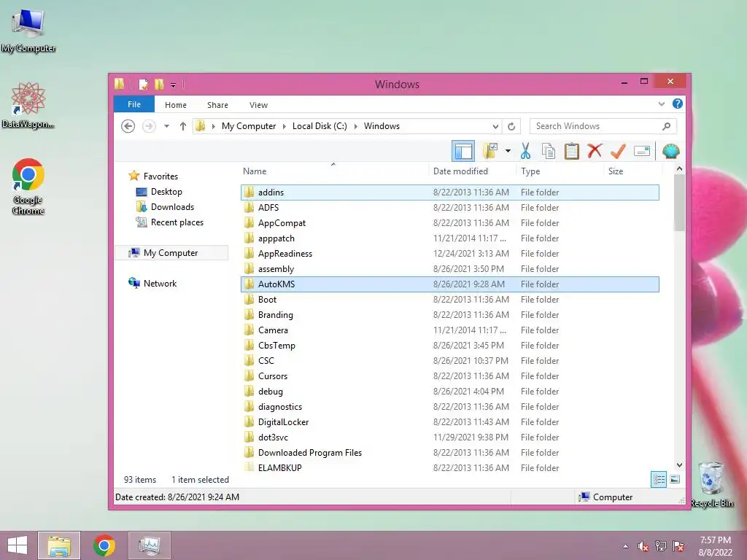Select the DigitalLocker folder
This screenshot has width=747, height=560.
point(450,422)
